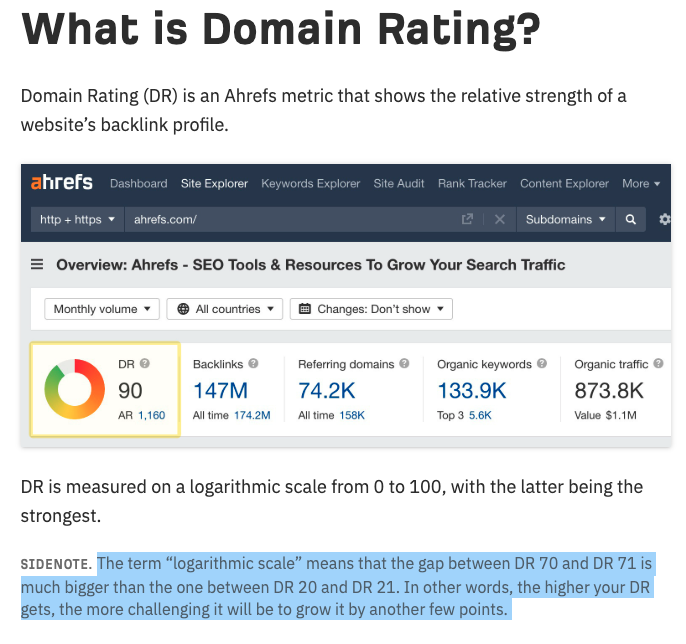Open Changes: Don't show dropdown
This screenshot has width=686, height=644.
point(371,309)
